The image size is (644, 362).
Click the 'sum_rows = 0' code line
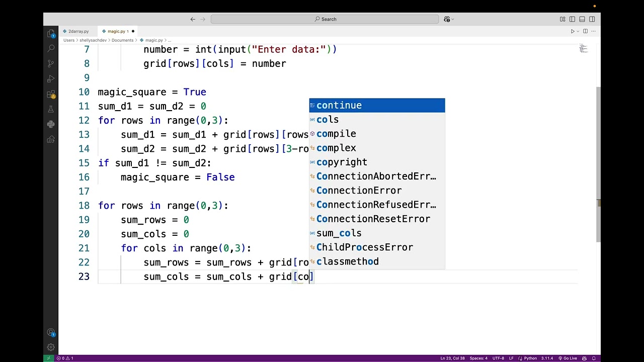point(155,220)
